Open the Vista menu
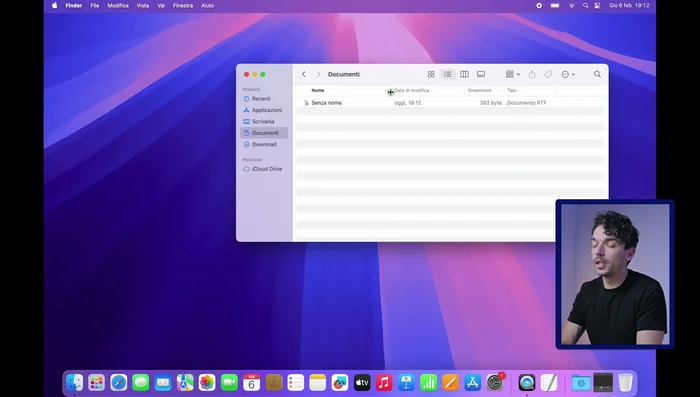700x397 pixels. point(143,6)
